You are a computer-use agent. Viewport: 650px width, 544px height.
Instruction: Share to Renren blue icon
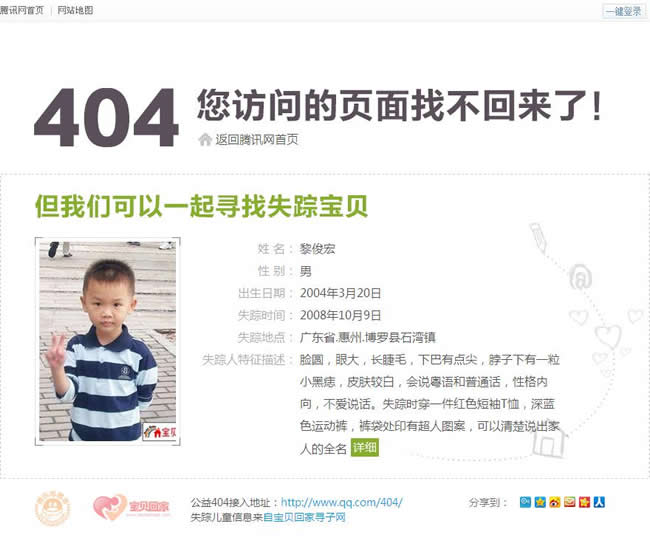click(x=599, y=502)
